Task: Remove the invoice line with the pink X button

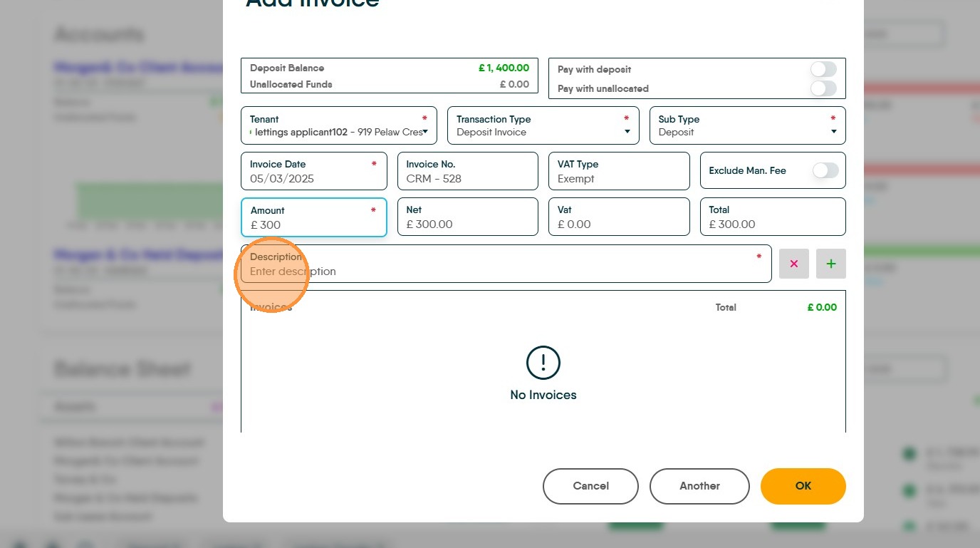Action: (794, 264)
